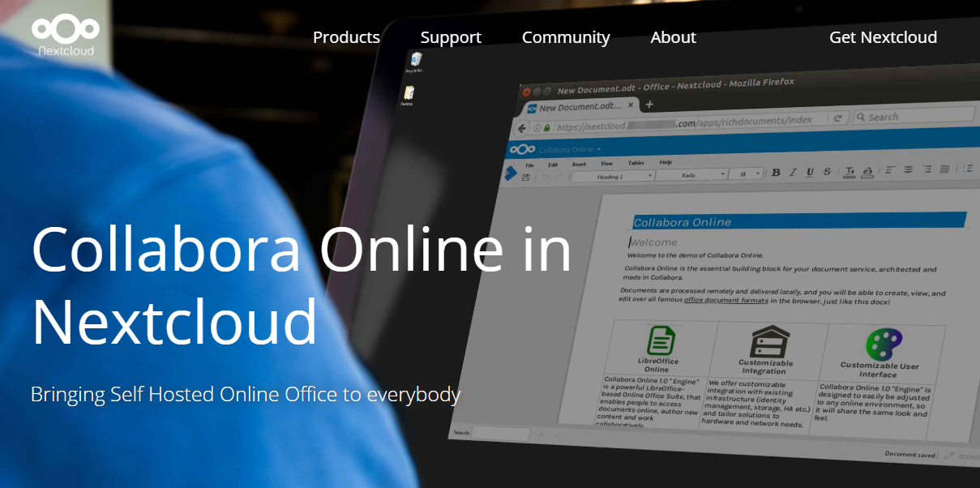Viewport: 980px width, 488px height.
Task: Open the font size 18 dropdown
Action: tap(746, 174)
